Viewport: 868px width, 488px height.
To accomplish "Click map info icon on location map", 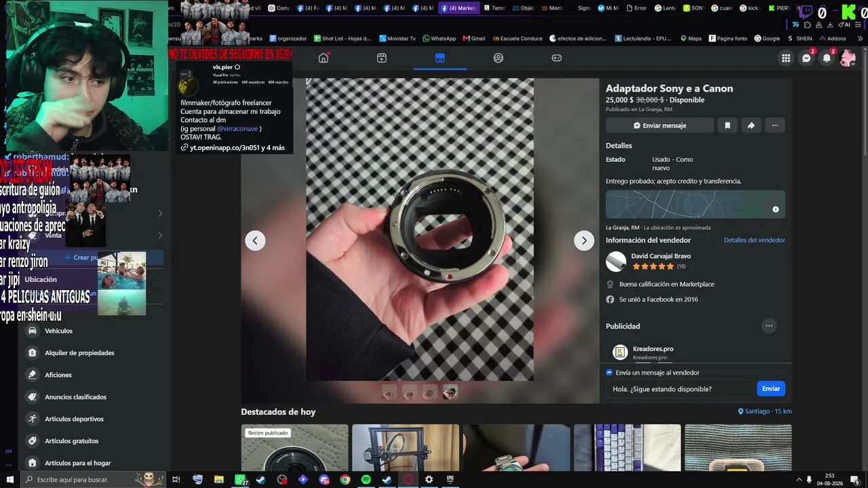I will point(776,209).
